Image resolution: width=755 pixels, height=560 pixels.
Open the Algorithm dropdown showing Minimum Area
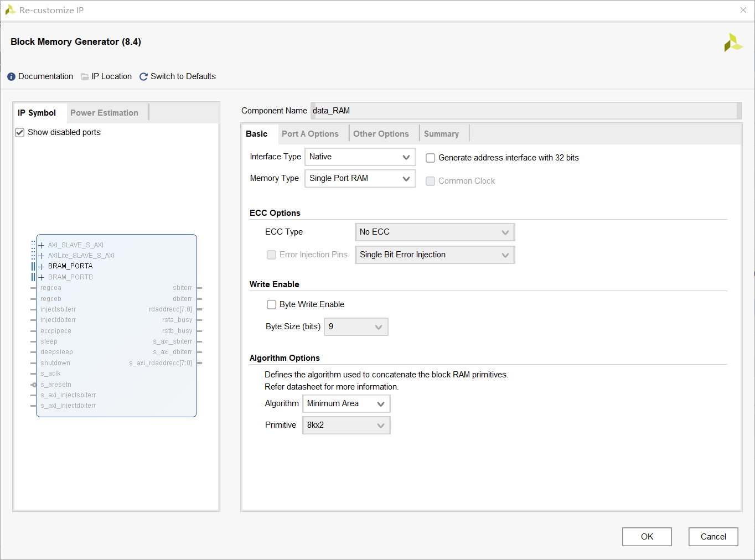tap(347, 403)
